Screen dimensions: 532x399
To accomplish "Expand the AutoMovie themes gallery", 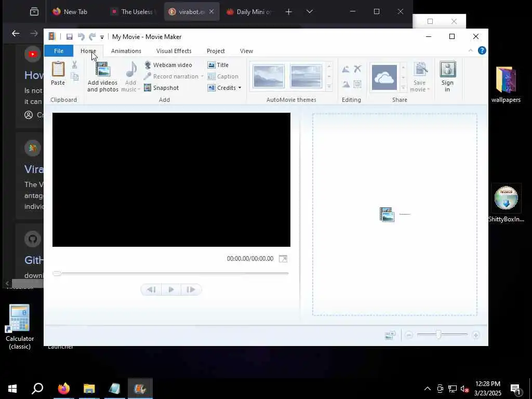I will point(329,87).
